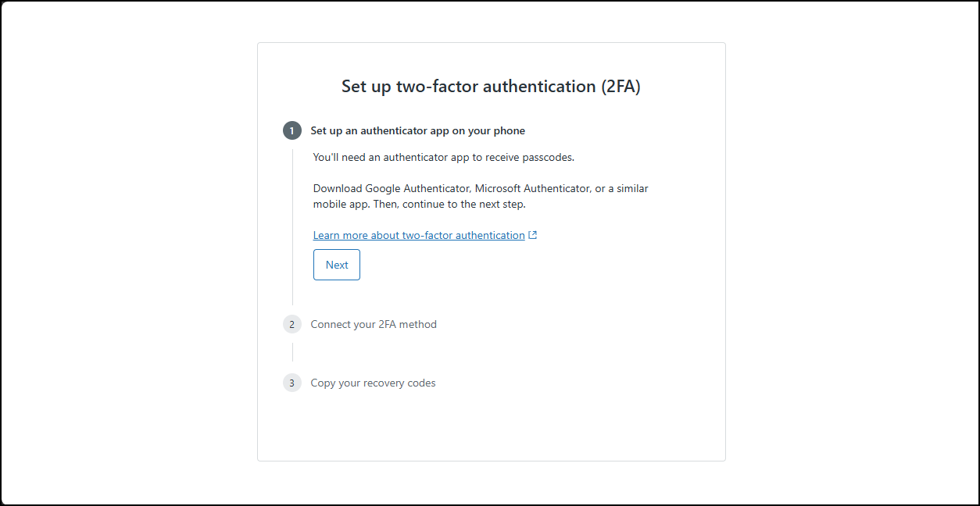The width and height of the screenshot is (980, 506).
Task: Click the 'You'll need an authenticator app' sentence
Action: [x=443, y=157]
